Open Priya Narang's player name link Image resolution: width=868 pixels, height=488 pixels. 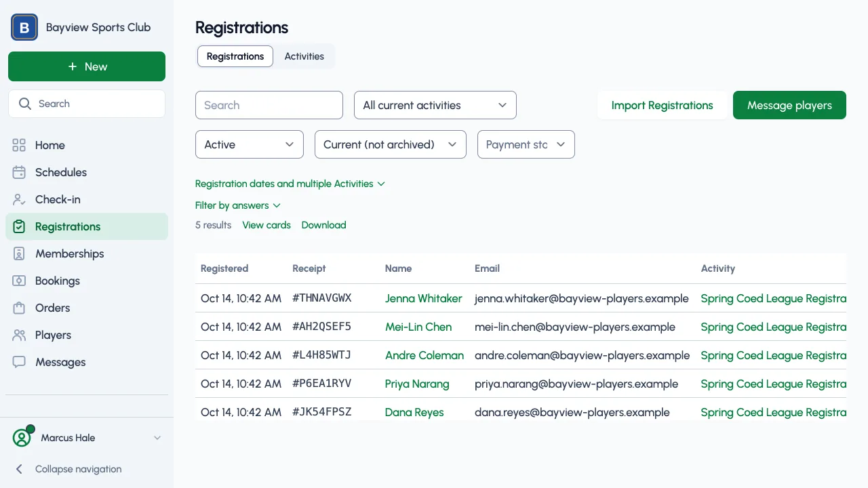(417, 384)
